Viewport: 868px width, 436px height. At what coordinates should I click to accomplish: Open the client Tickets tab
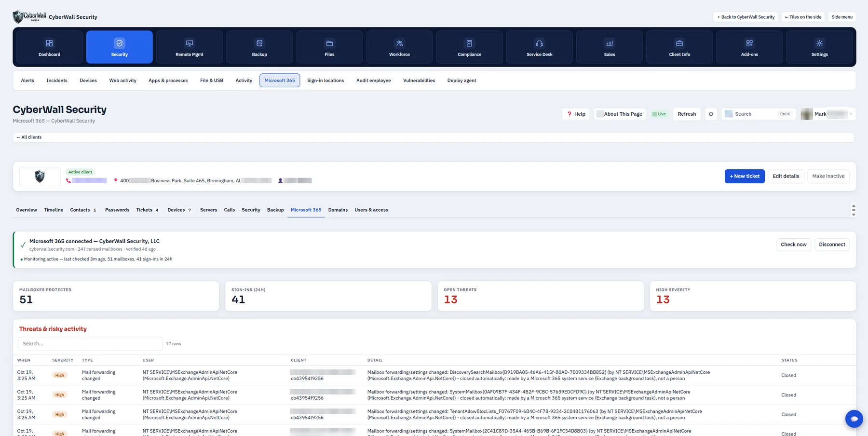tap(147, 210)
